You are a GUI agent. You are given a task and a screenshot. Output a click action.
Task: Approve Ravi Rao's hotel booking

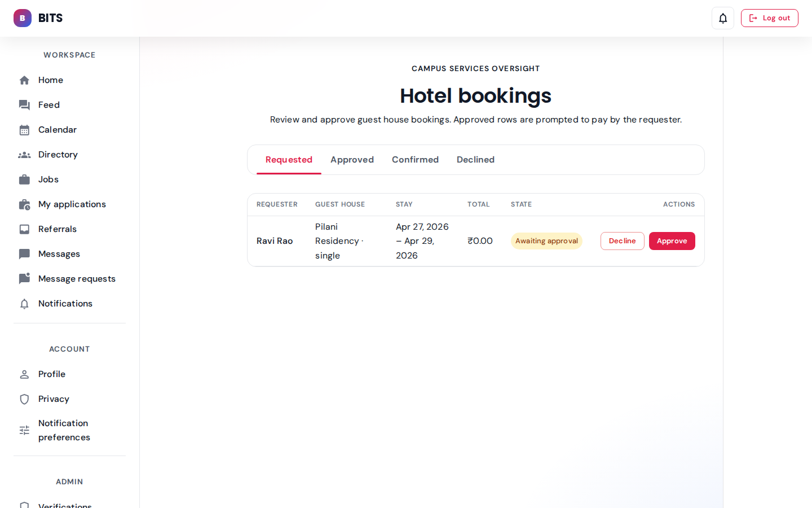pos(672,241)
